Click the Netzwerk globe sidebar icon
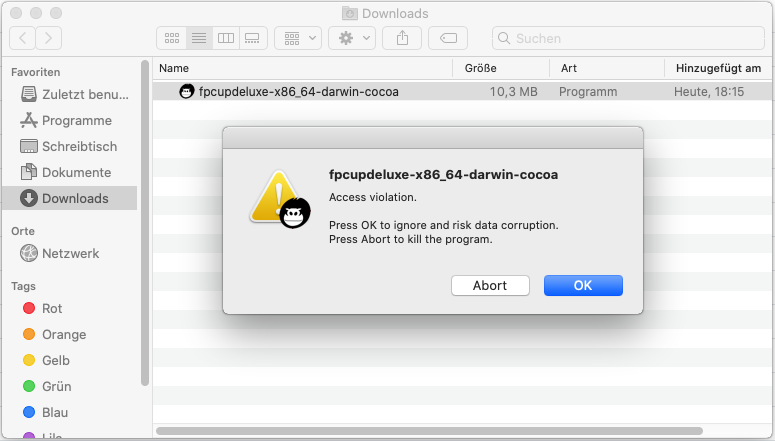 click(x=29, y=253)
